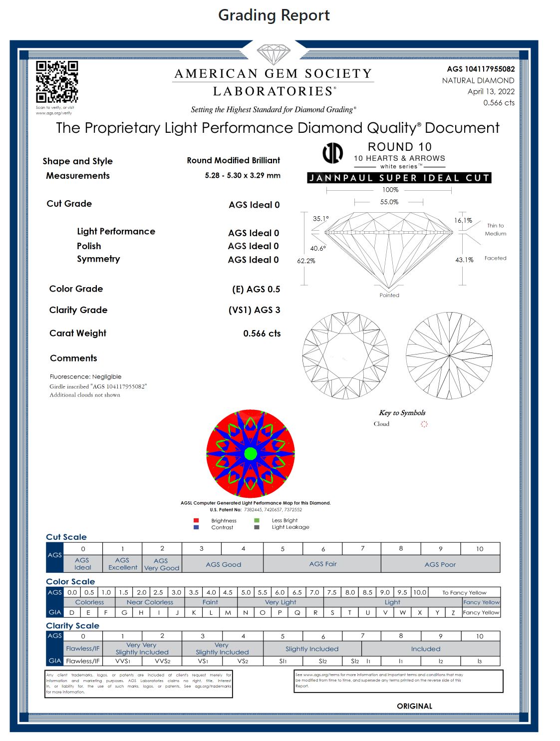Click Very Very Slightly Included cell
The width and height of the screenshot is (560, 741).
[x=142, y=649]
